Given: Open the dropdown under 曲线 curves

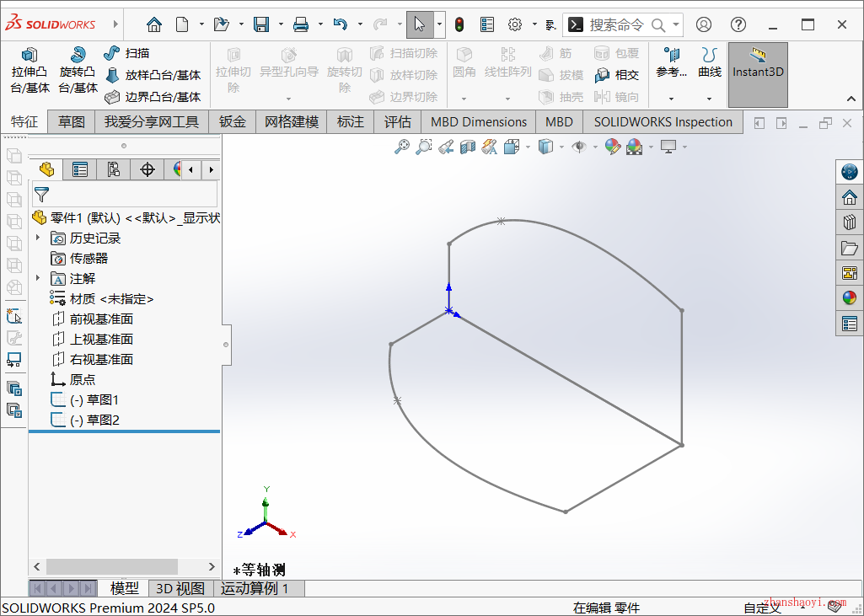Looking at the screenshot, I should [x=709, y=99].
